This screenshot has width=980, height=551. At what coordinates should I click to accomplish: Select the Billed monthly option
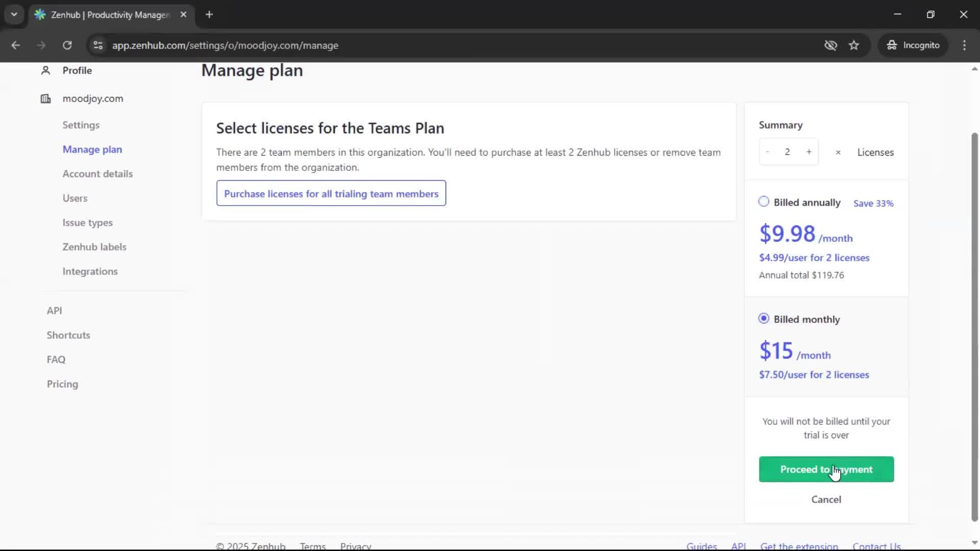tap(764, 318)
